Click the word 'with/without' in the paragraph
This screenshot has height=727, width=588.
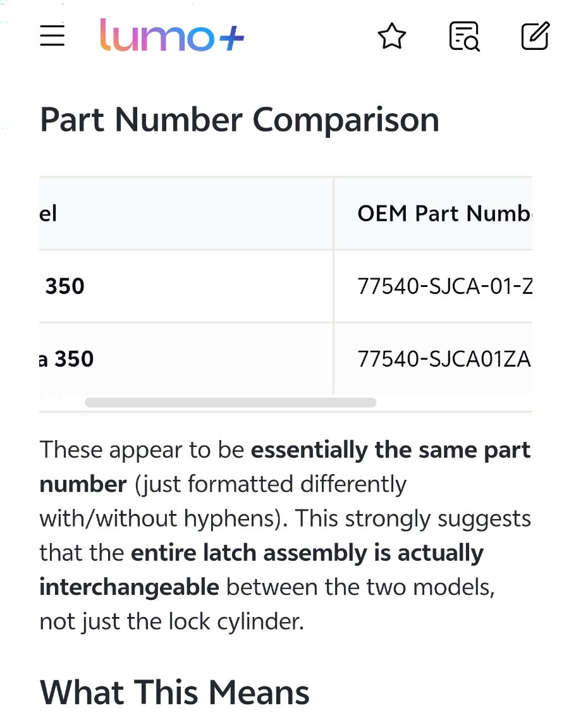pos(108,519)
